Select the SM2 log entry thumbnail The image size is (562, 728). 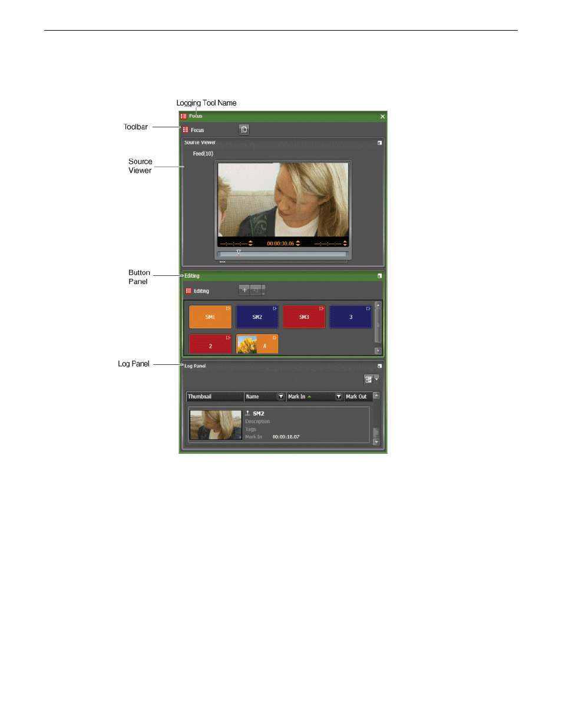click(216, 425)
